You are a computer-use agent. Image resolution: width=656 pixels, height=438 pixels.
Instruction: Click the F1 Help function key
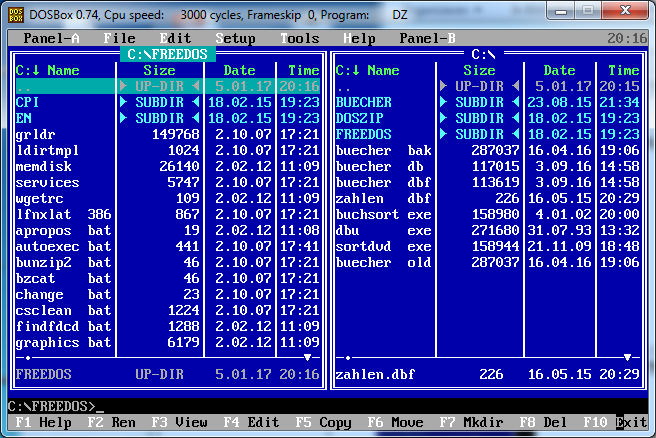click(43, 422)
